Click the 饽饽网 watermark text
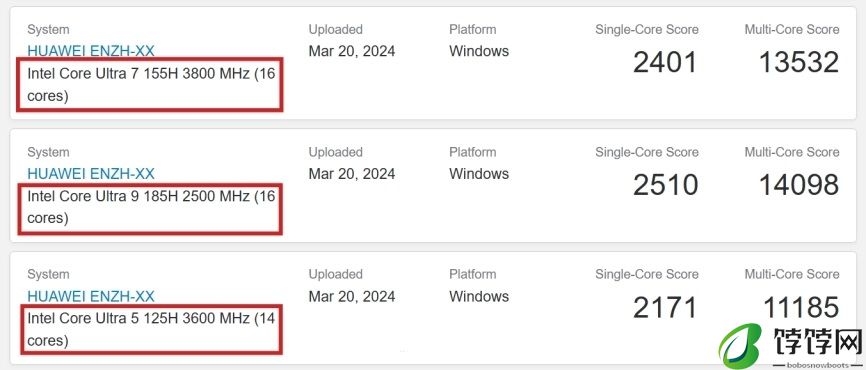 click(817, 342)
